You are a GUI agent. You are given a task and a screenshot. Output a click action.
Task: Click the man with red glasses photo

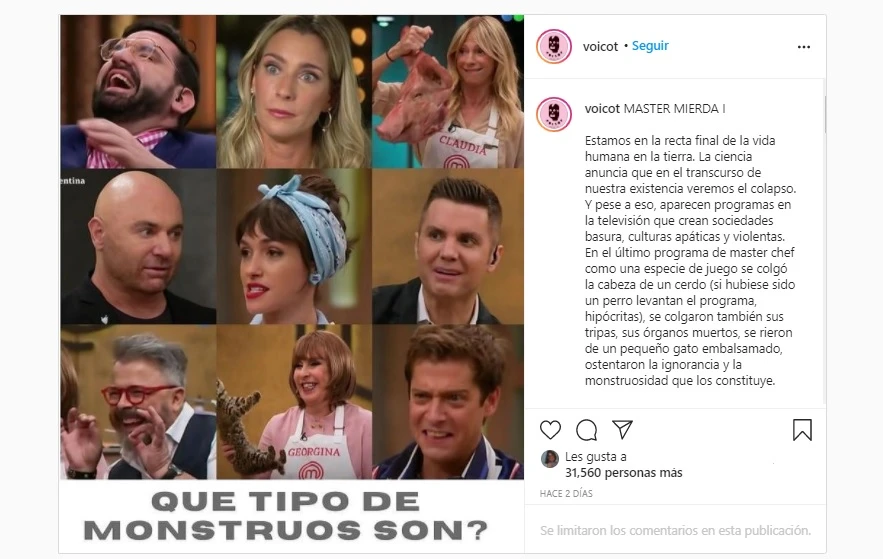(x=138, y=402)
